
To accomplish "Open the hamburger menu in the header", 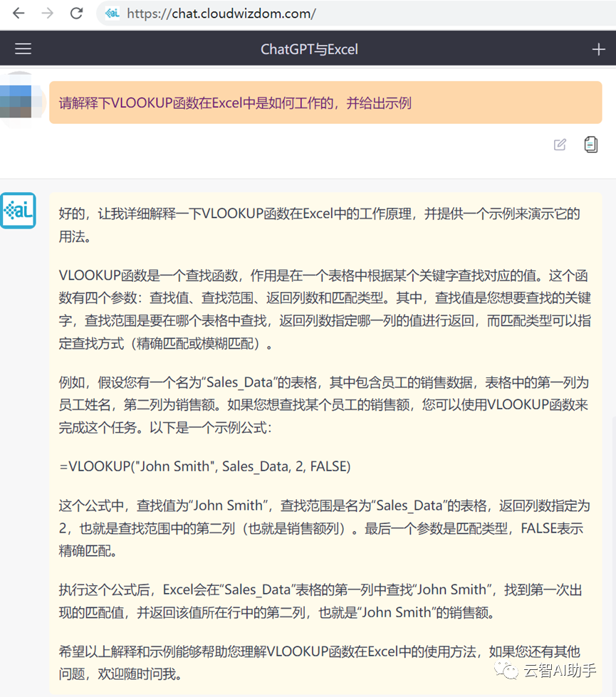I will (x=23, y=48).
